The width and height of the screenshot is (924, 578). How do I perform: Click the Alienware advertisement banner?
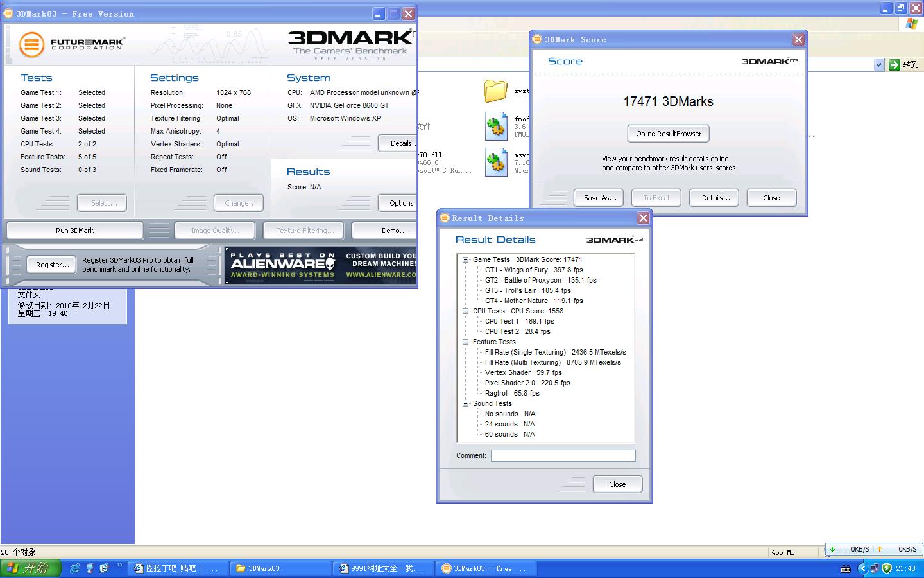321,265
